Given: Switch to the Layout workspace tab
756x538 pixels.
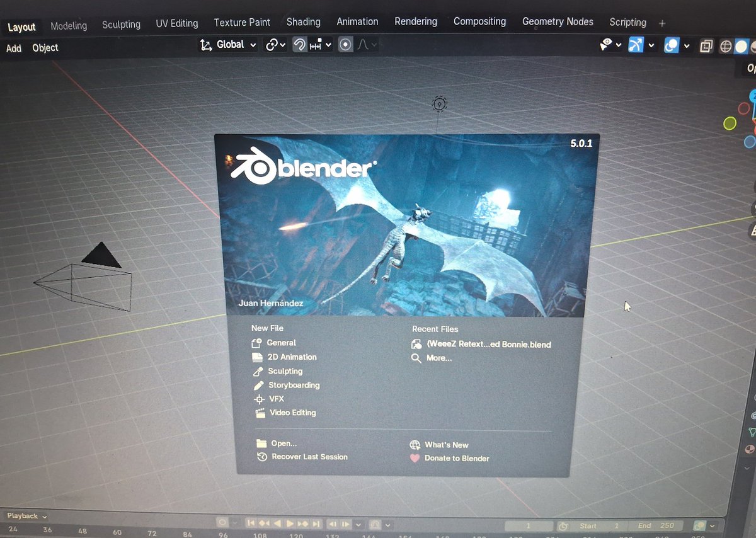Looking at the screenshot, I should click(x=21, y=27).
